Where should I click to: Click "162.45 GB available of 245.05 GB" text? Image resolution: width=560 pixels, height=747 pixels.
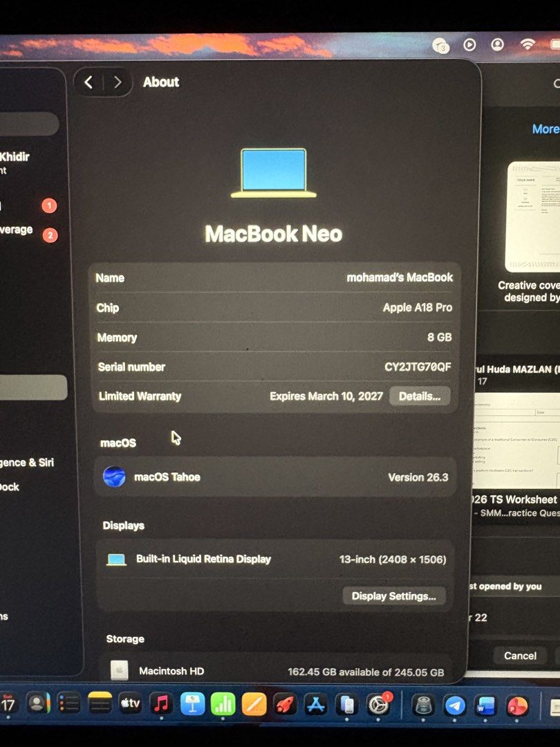pos(366,672)
